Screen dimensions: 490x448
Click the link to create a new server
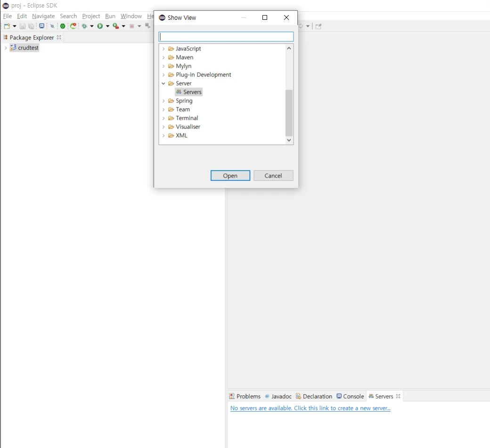click(310, 408)
